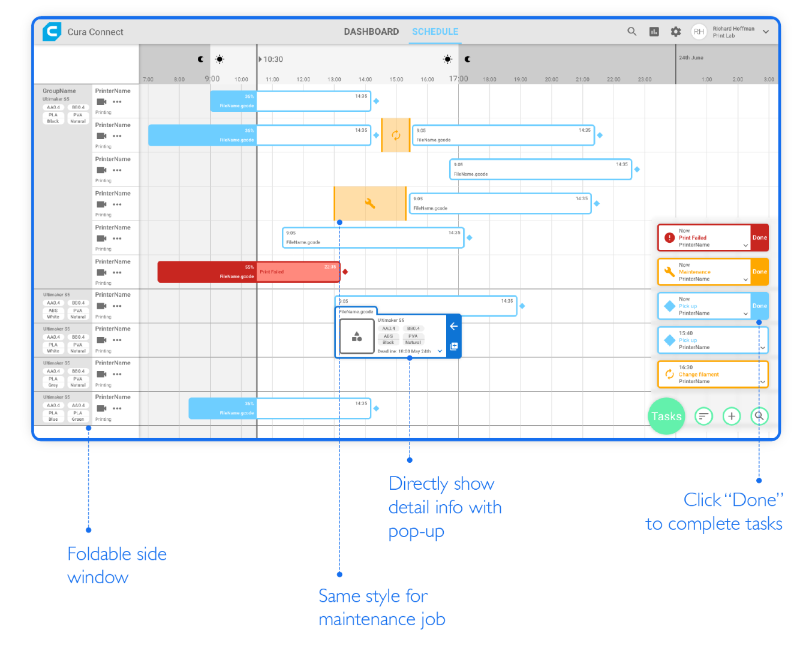Click the RH user avatar
Screen dimensions: 812x651
(699, 32)
